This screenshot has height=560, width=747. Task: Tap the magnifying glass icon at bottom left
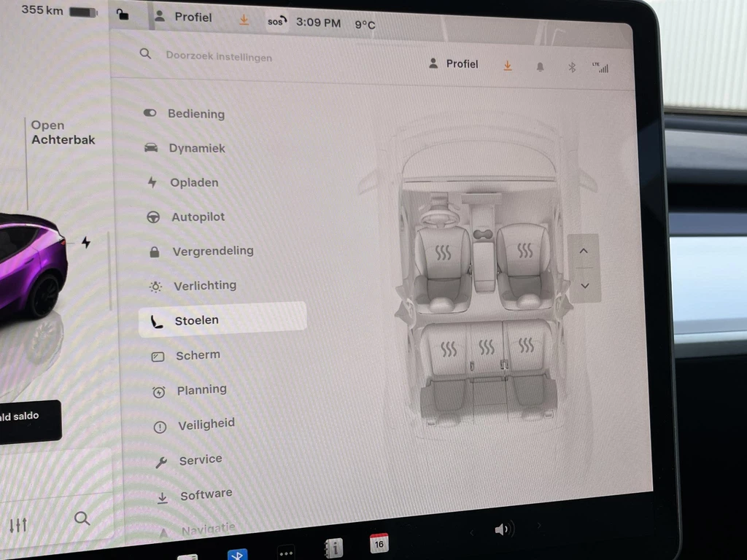click(82, 518)
